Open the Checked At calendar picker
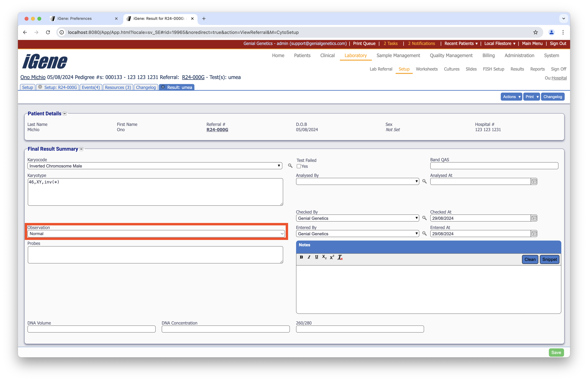 tap(534, 218)
